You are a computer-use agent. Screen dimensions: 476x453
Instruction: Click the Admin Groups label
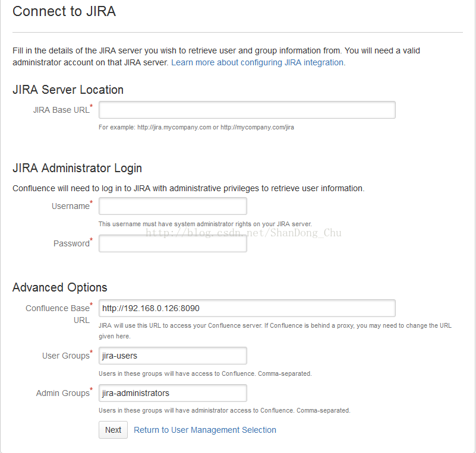coord(64,392)
